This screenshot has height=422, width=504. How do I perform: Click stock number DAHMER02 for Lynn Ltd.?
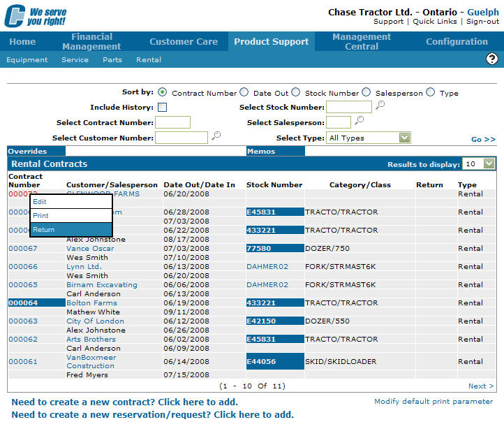267,267
